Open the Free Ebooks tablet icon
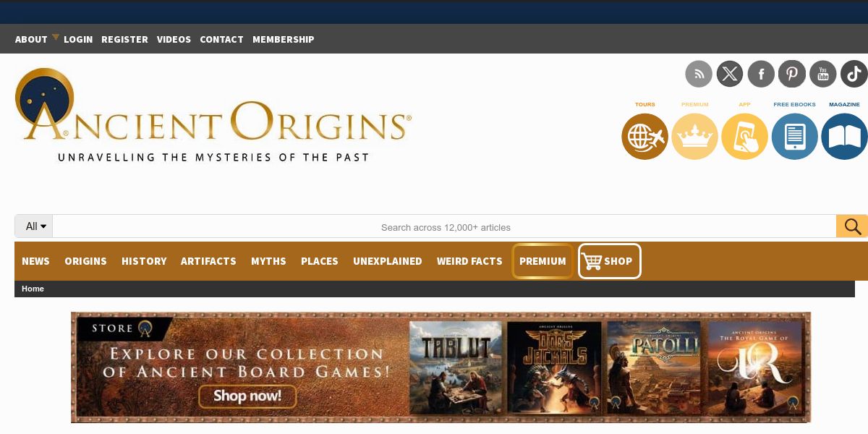 click(x=795, y=136)
